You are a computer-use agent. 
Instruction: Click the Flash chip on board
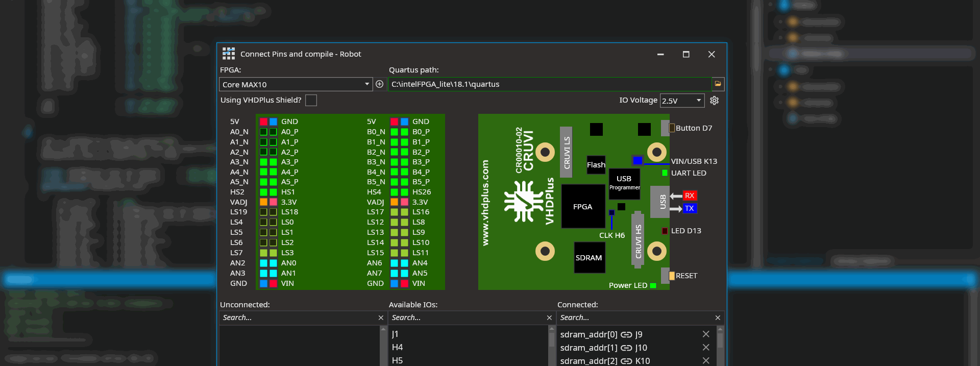pos(596,165)
